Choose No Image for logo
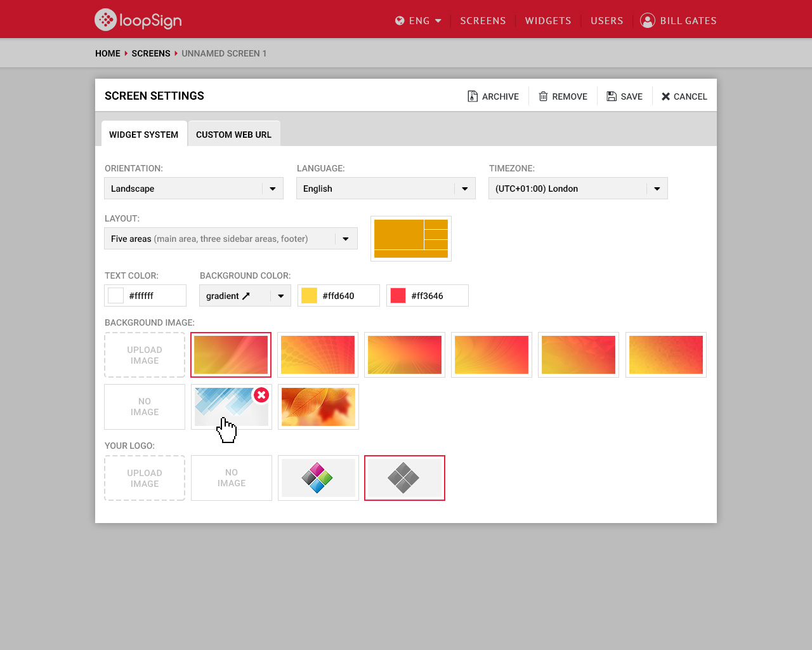Screen dimensions: 812x650 click(232, 478)
